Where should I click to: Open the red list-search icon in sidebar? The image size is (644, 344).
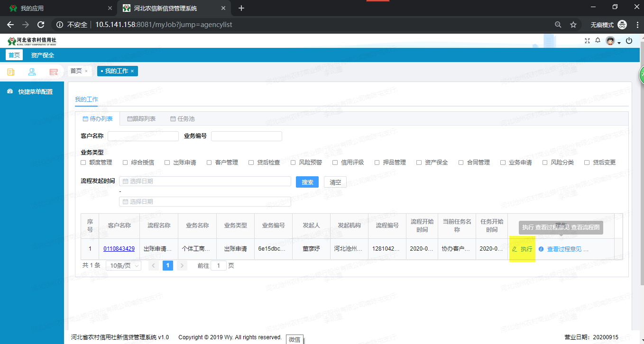pos(53,72)
